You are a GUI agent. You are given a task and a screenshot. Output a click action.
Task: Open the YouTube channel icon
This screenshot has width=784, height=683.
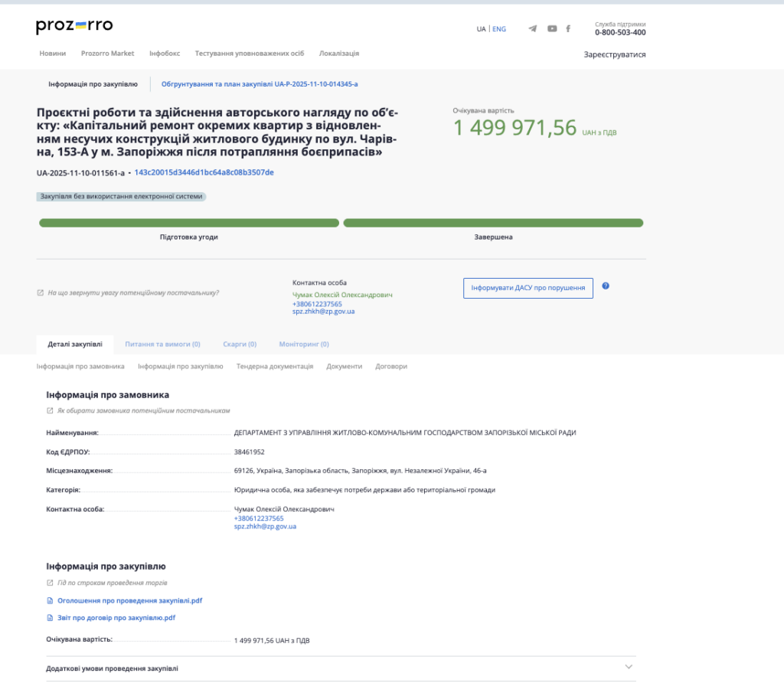552,29
